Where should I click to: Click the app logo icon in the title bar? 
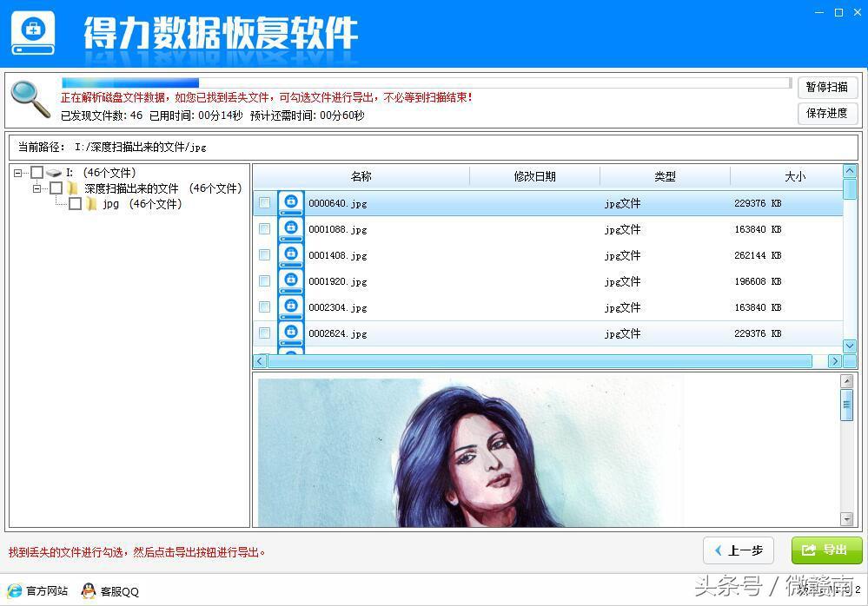coord(31,32)
